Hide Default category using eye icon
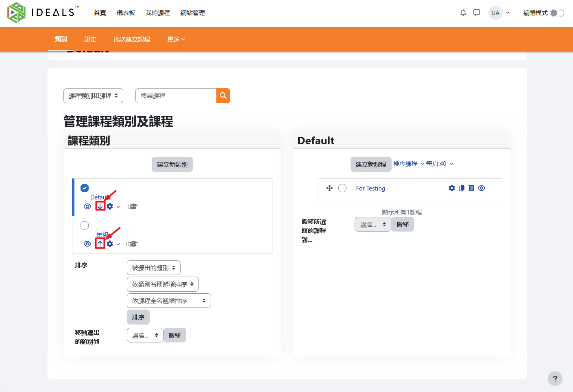 coord(87,206)
